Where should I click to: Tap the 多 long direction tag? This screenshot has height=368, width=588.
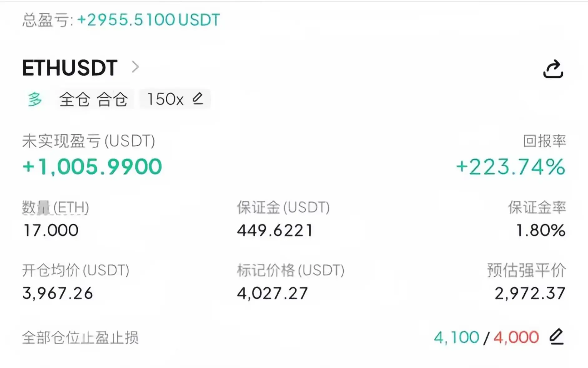point(35,100)
